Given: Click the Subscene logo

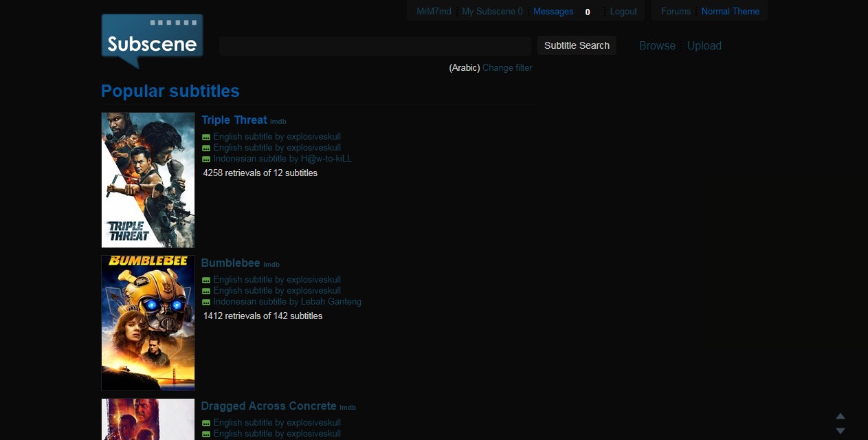Looking at the screenshot, I should coord(152,41).
